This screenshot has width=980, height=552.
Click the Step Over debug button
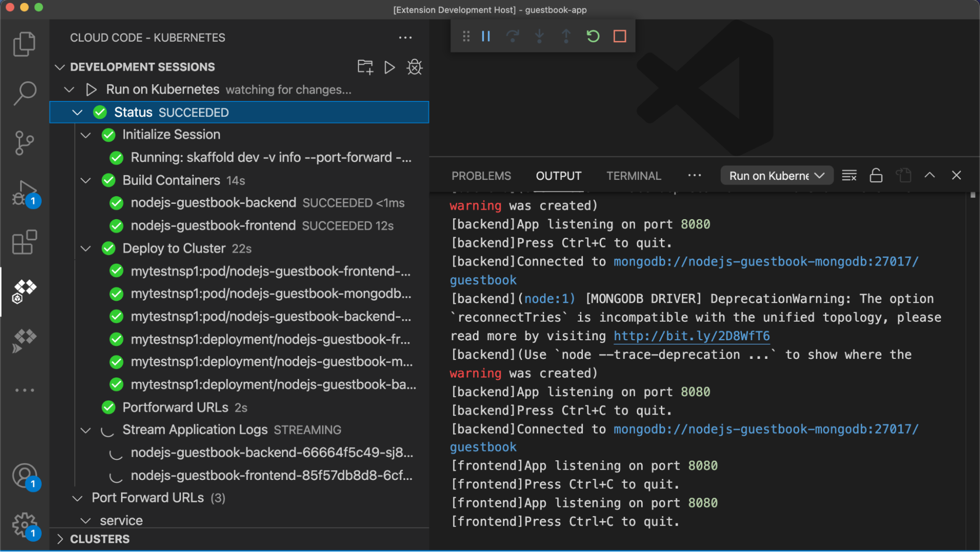(513, 36)
